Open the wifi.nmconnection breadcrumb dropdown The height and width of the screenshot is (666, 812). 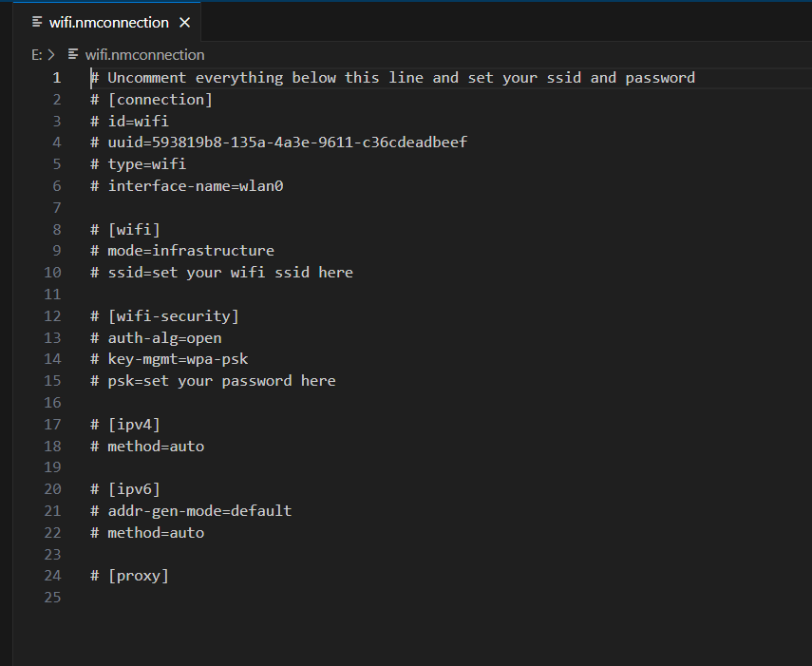tap(144, 55)
